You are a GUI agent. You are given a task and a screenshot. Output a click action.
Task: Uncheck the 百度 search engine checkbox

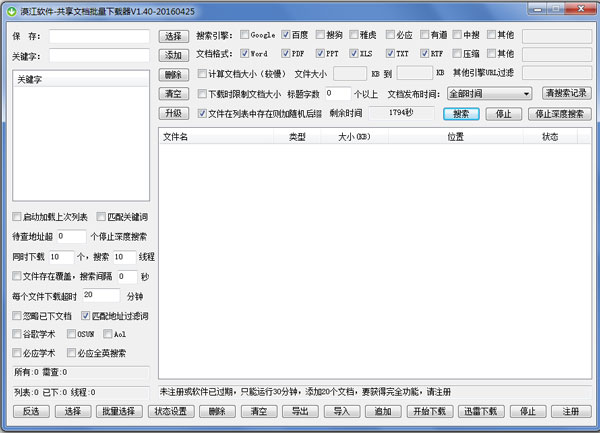tap(285, 35)
